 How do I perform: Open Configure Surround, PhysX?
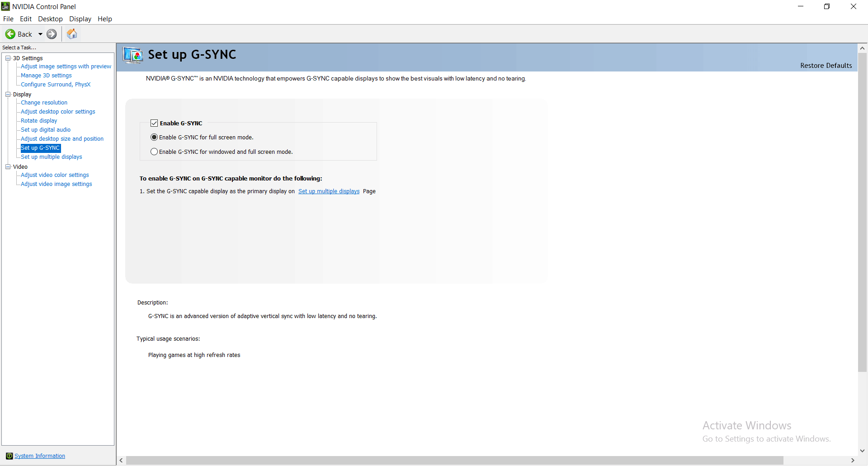[x=56, y=85]
